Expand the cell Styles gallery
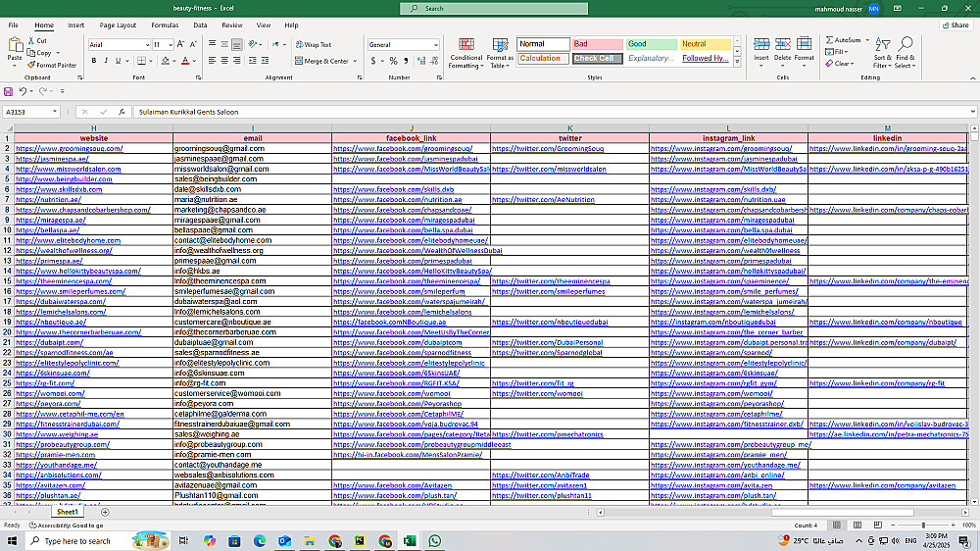This screenshot has width=980, height=551. tap(738, 62)
